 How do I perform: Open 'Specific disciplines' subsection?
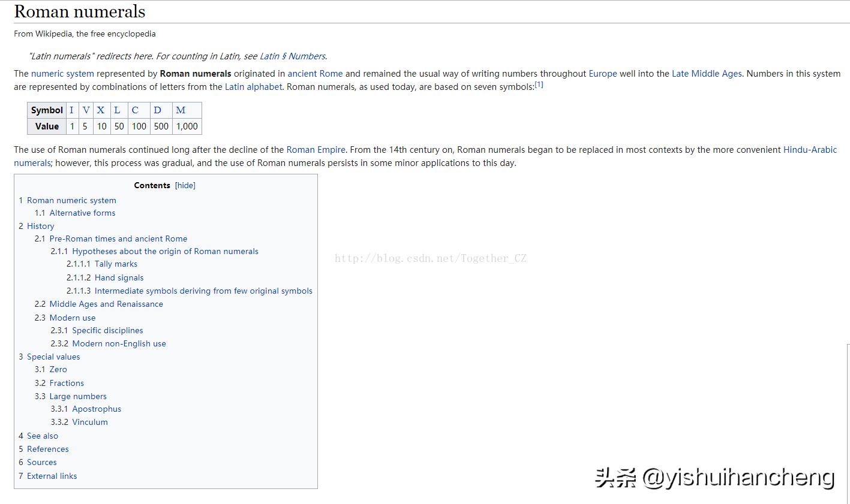point(107,330)
